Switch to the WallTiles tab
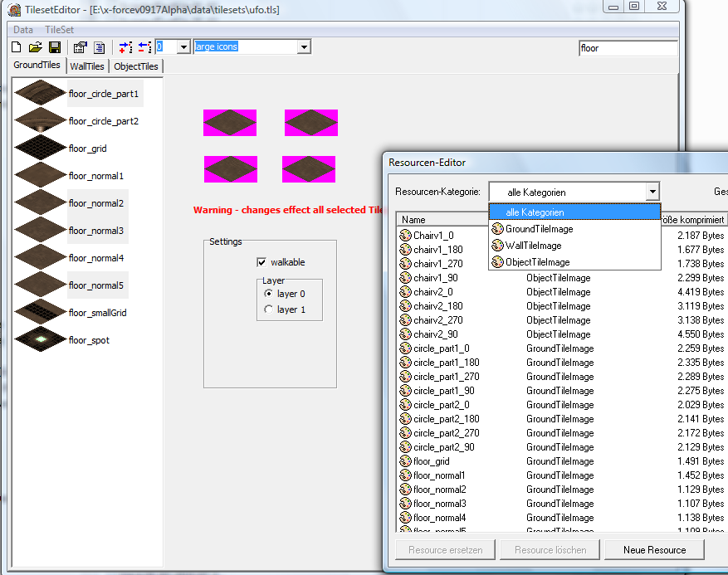This screenshot has height=575, width=728. tap(87, 66)
